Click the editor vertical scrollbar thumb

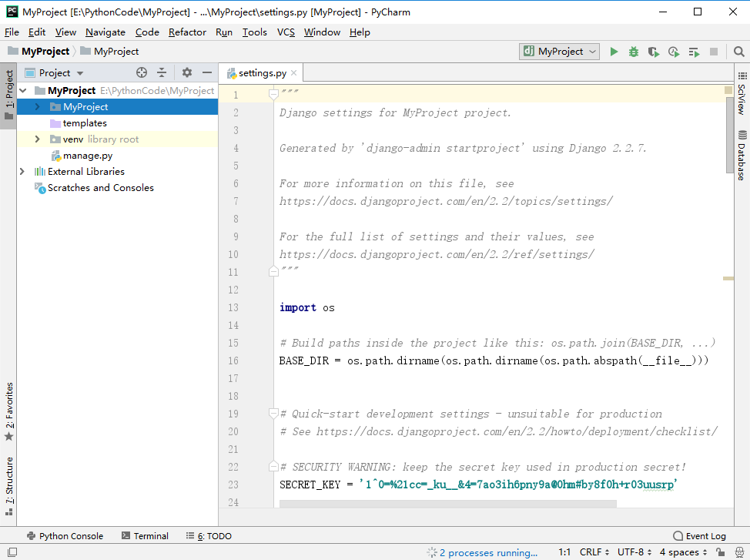pyautogui.click(x=729, y=136)
